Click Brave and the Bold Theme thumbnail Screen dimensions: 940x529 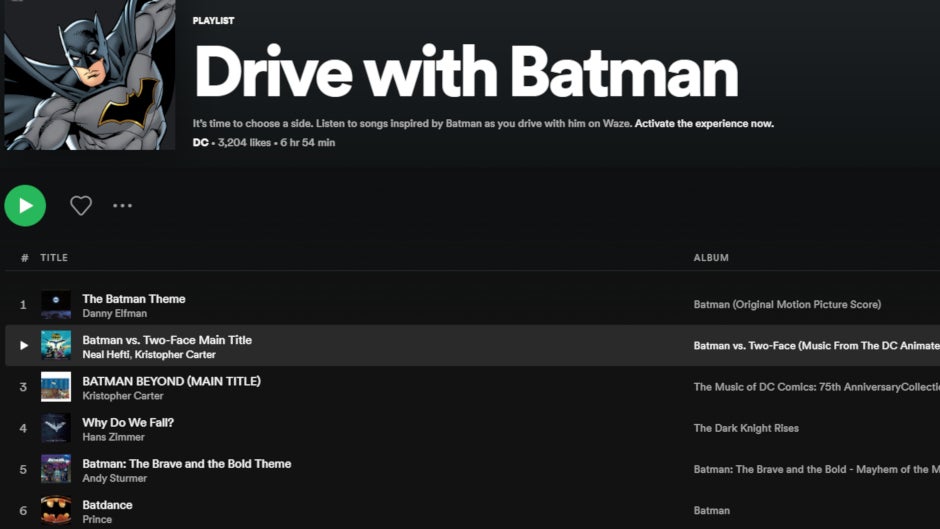56,469
